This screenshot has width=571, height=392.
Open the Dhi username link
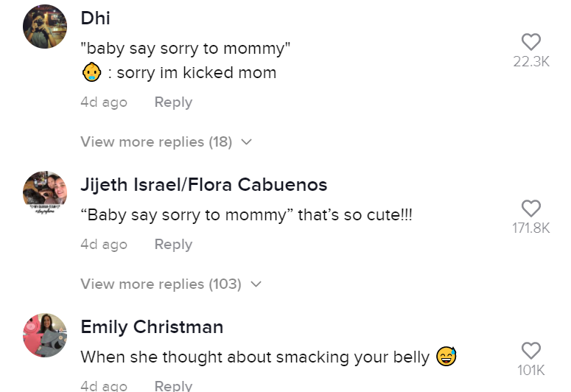[x=95, y=18]
